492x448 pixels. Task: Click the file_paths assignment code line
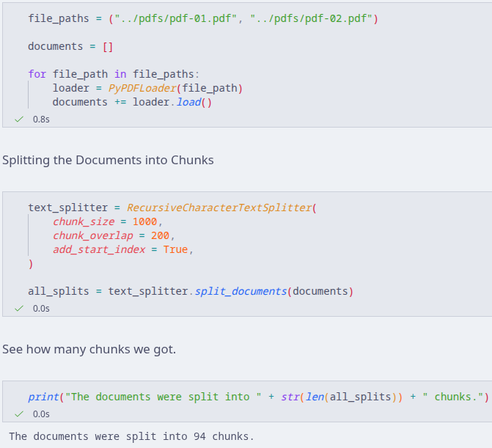203,18
